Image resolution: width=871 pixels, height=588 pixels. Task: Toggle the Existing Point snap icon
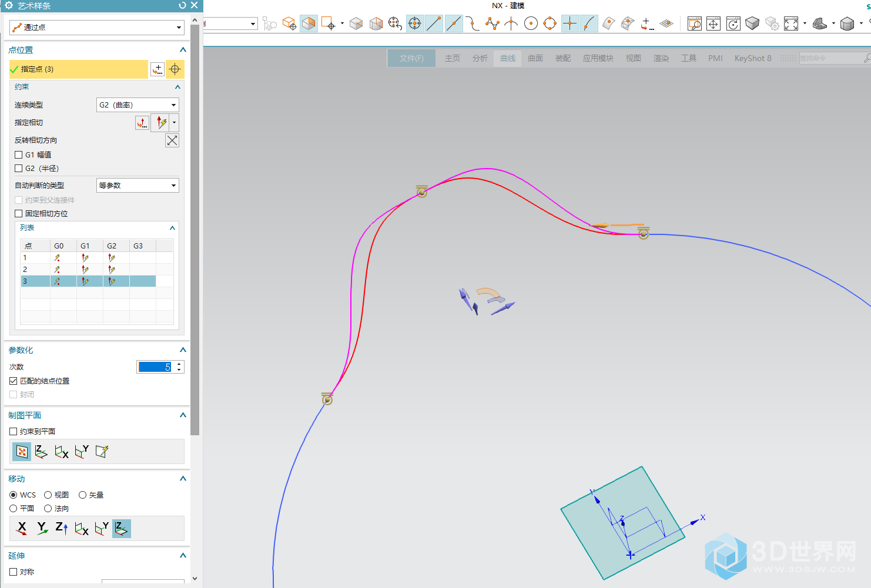point(569,23)
